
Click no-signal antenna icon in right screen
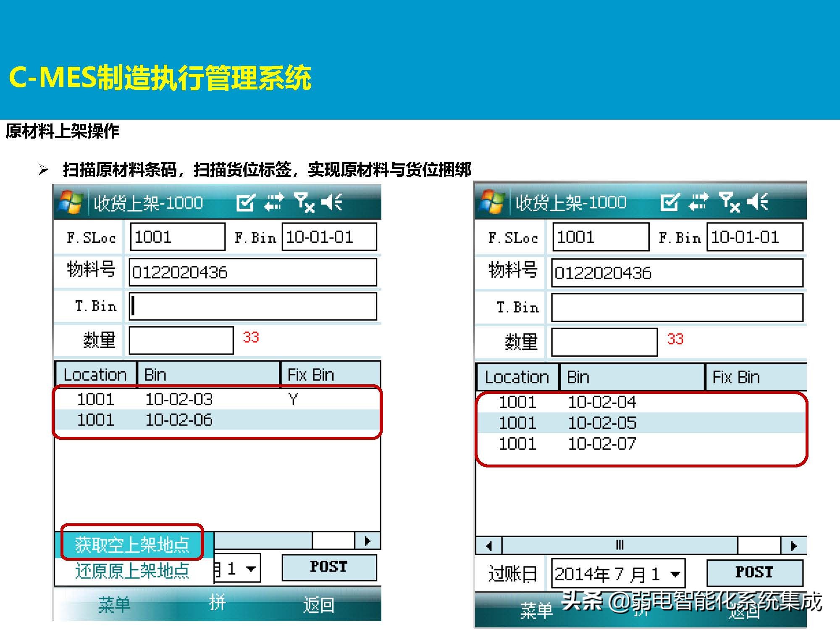click(729, 202)
